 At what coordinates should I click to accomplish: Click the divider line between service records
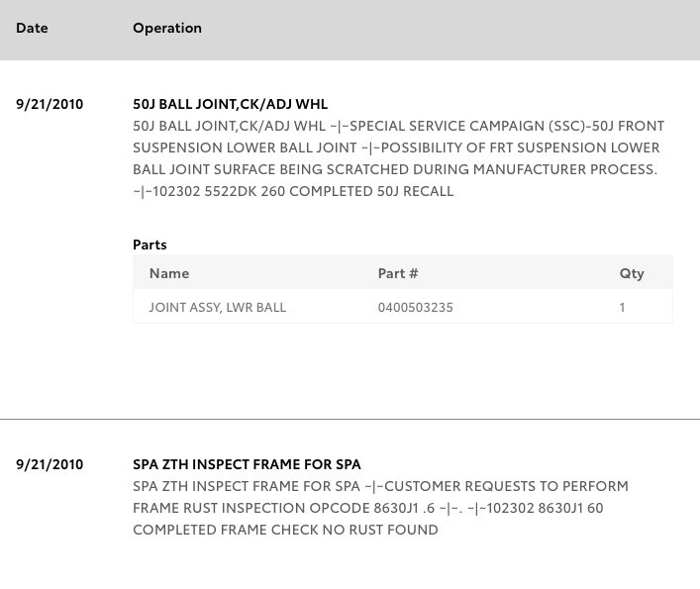350,419
